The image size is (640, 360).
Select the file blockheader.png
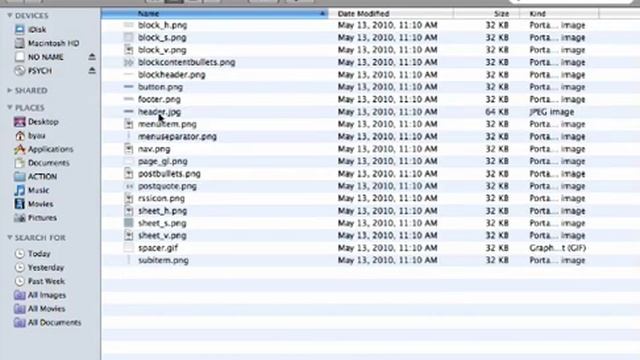click(x=171, y=75)
